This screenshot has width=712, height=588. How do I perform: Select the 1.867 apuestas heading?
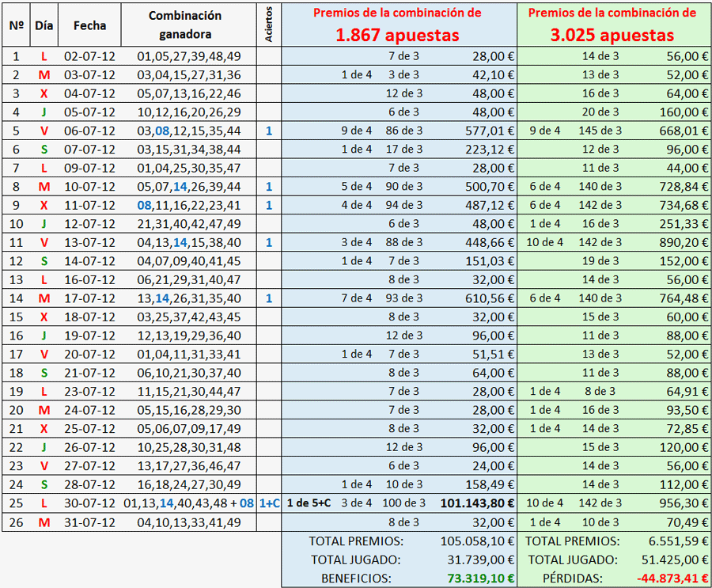(x=397, y=36)
